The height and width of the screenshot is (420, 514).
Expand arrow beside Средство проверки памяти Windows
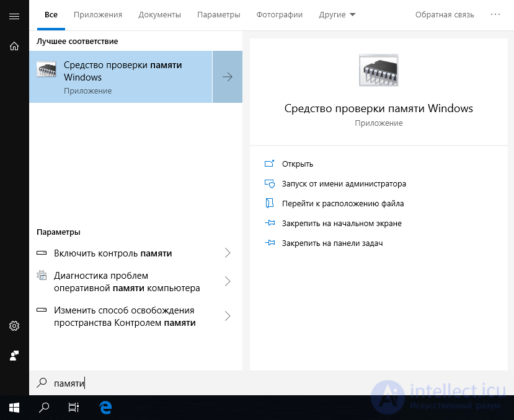click(x=228, y=77)
